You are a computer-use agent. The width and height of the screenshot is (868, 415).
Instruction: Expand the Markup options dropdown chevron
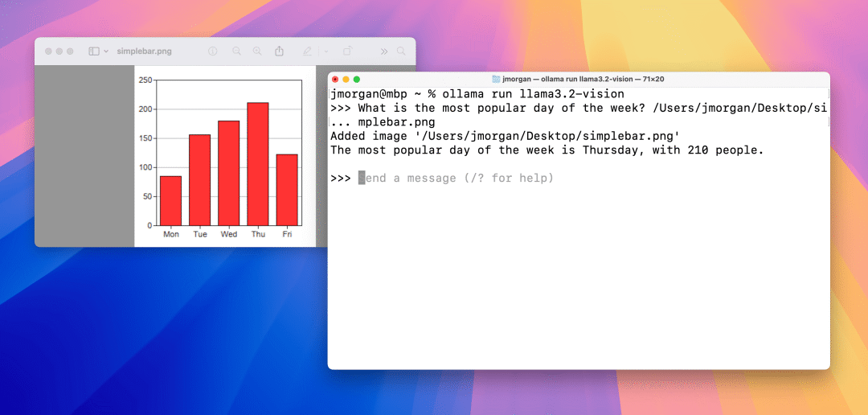coord(326,51)
